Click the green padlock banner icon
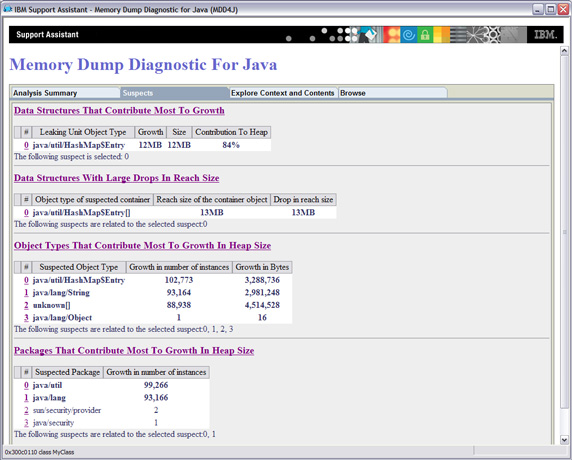572x460 pixels. (425, 35)
